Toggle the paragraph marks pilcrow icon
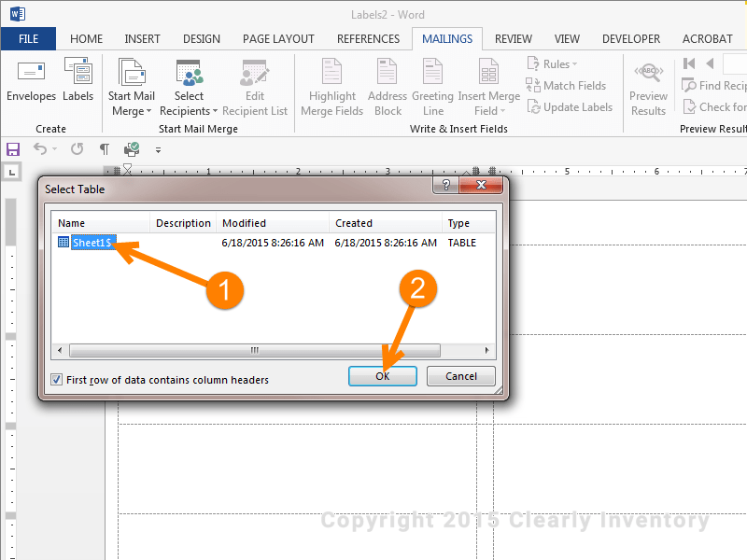This screenshot has width=747, height=560. [x=105, y=149]
